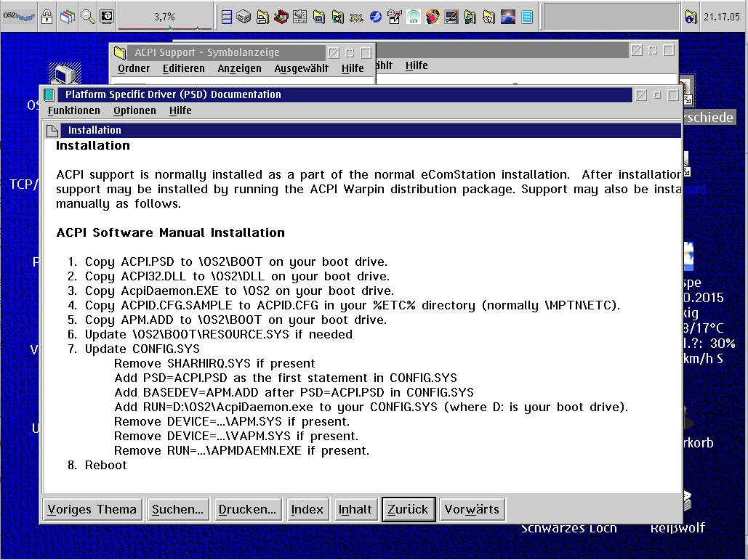Open the grey drives icon

coord(244,17)
